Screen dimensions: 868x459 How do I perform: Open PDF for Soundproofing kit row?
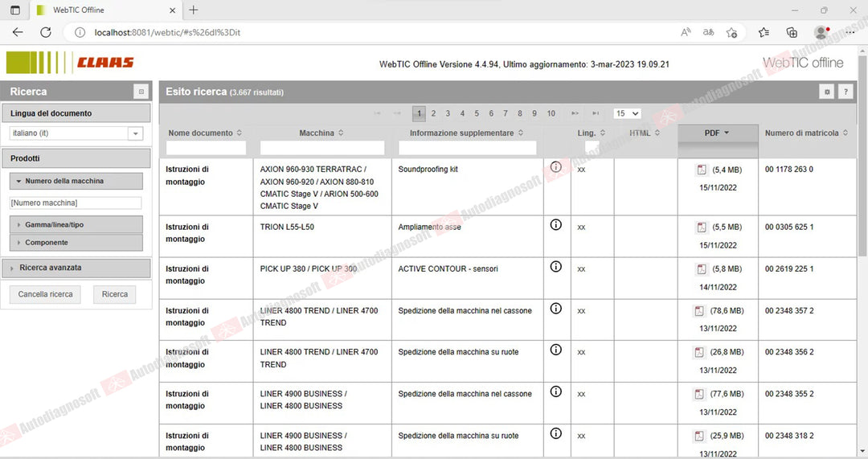702,170
